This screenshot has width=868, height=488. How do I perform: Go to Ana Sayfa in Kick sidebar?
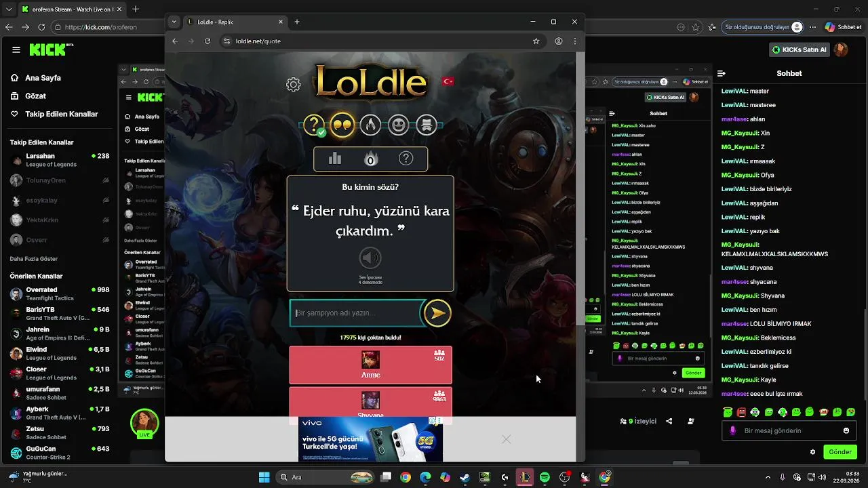(x=43, y=78)
